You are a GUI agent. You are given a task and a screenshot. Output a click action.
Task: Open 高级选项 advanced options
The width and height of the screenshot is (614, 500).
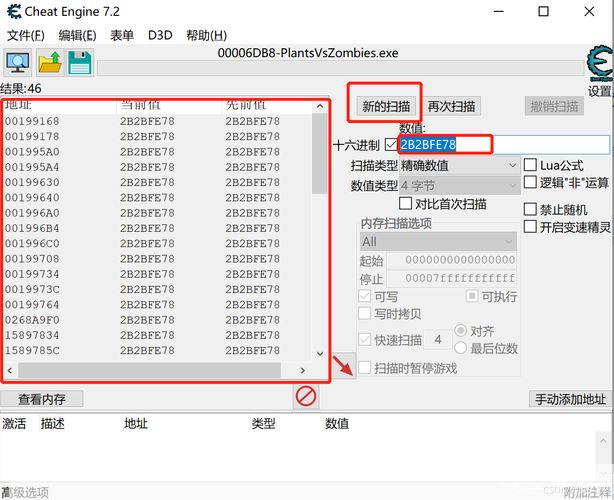(25, 492)
